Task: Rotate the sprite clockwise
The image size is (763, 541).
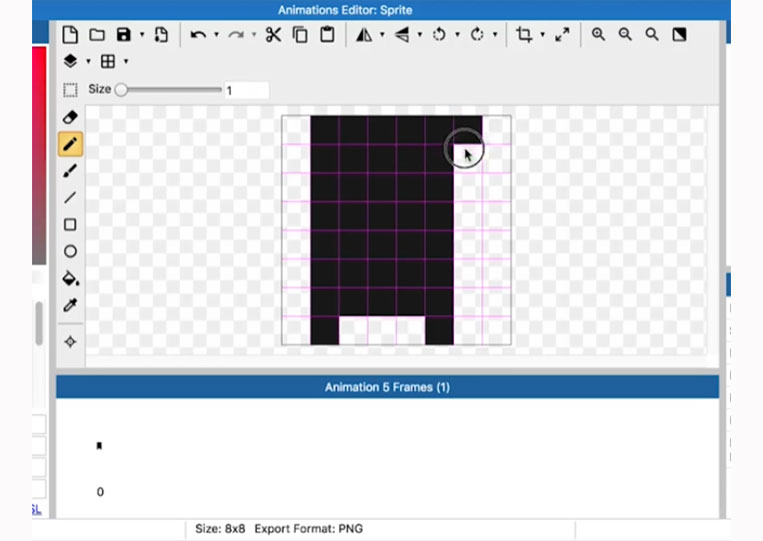Action: (477, 35)
